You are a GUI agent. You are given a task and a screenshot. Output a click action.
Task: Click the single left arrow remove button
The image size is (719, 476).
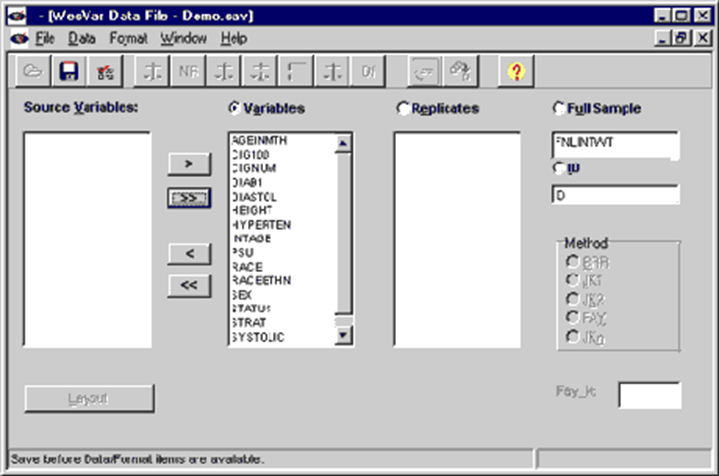[189, 254]
